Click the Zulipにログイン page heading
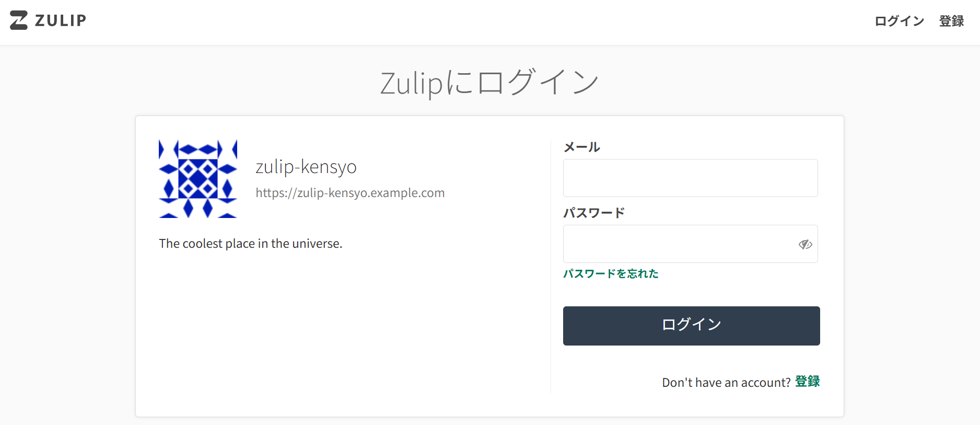980x425 pixels. [489, 81]
